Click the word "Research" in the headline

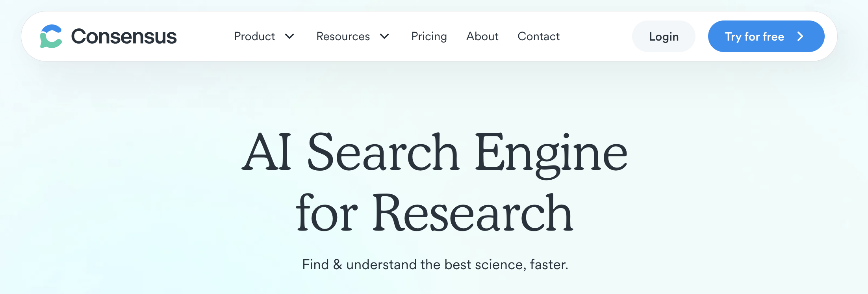[473, 213]
